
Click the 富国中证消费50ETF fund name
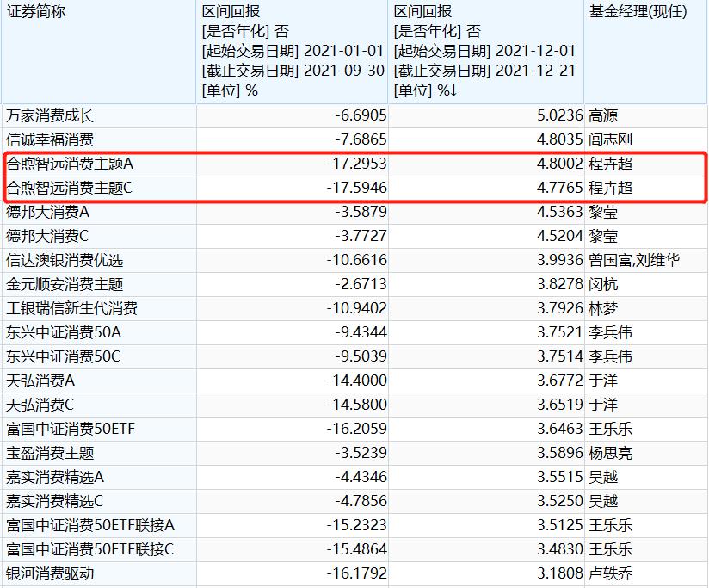[x=71, y=429]
